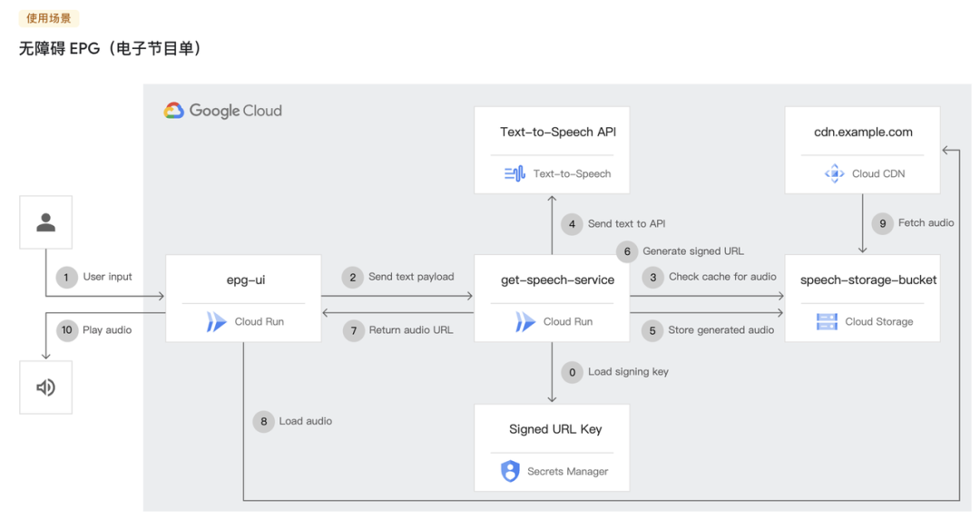Viewport: 980px width, 520px height.
Task: Click the Secrets Manager shield icon
Action: [x=511, y=471]
